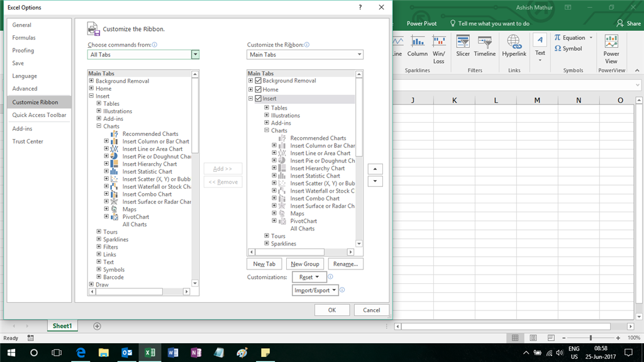The width and height of the screenshot is (644, 362).
Task: Click the Windows Start button
Action: pos(11,353)
